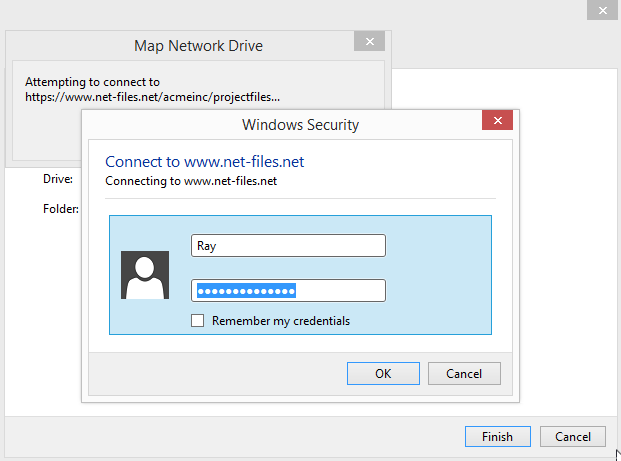This screenshot has width=621, height=461.
Task: Close the Windows Security dialog
Action: [497, 120]
